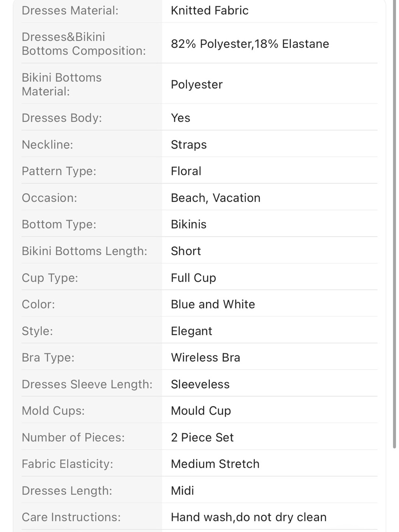The height and width of the screenshot is (532, 399).
Task: Select the Hand wash care instructions text
Action: coord(249,517)
